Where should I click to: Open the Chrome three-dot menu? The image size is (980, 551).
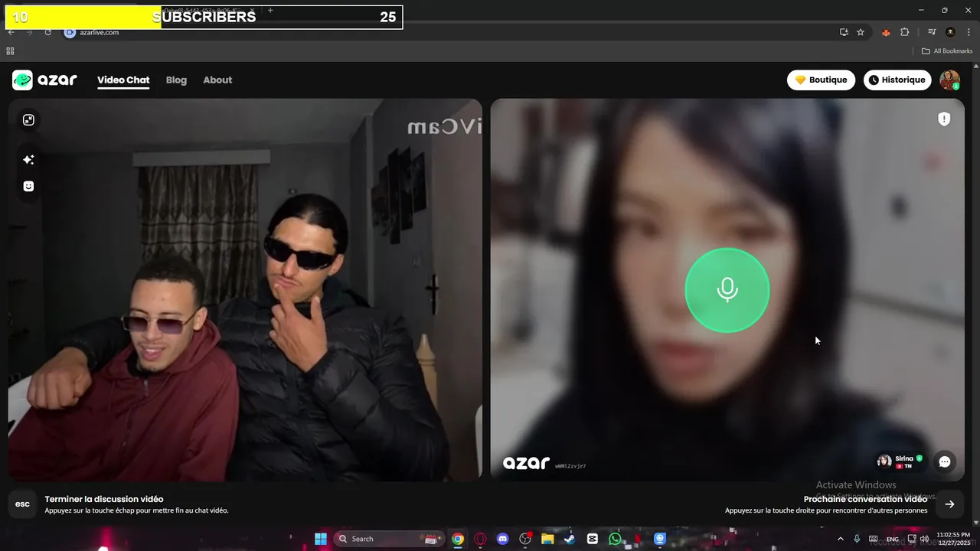tap(969, 32)
